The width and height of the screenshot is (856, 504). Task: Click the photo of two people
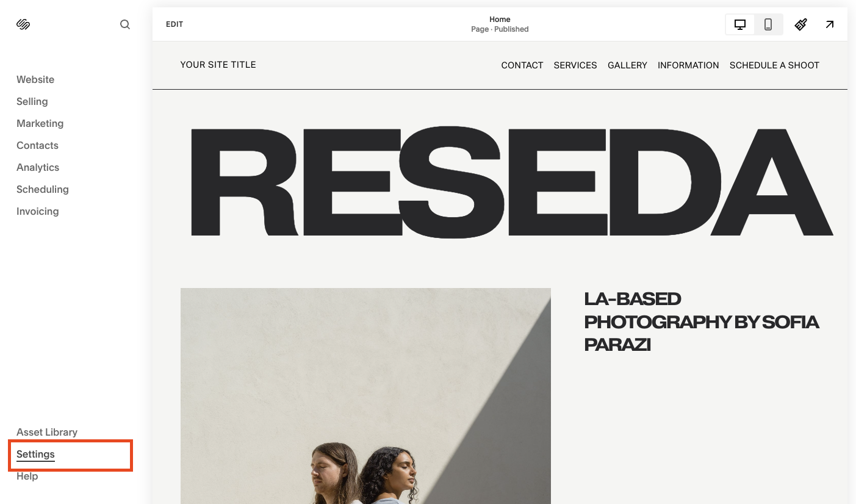[x=365, y=396]
